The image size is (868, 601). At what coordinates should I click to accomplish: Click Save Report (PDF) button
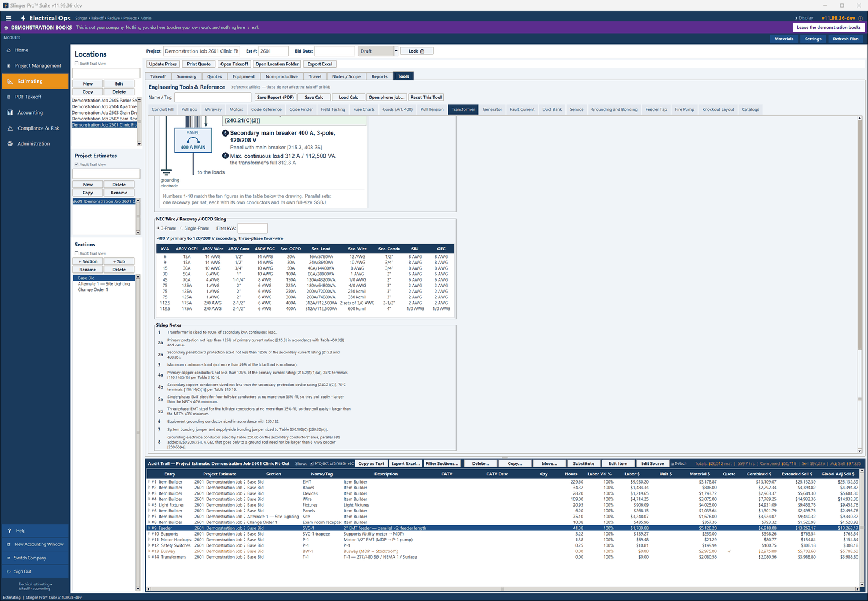click(x=275, y=97)
